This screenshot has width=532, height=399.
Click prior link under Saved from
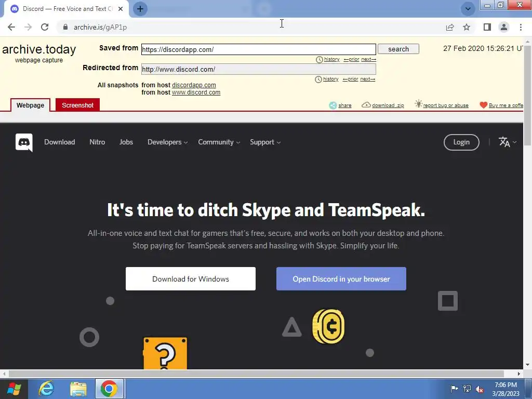click(351, 59)
